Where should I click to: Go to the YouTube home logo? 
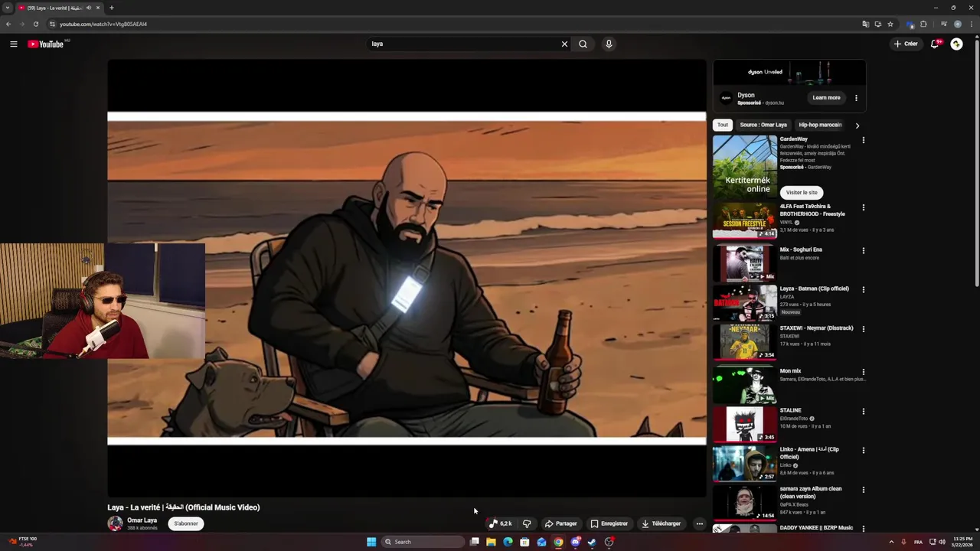point(46,44)
